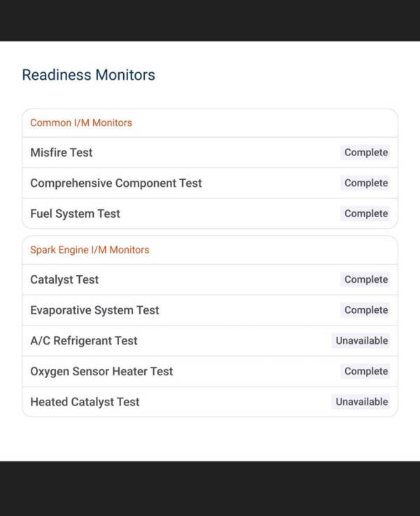Open the Fuel System Test row

[210, 214]
